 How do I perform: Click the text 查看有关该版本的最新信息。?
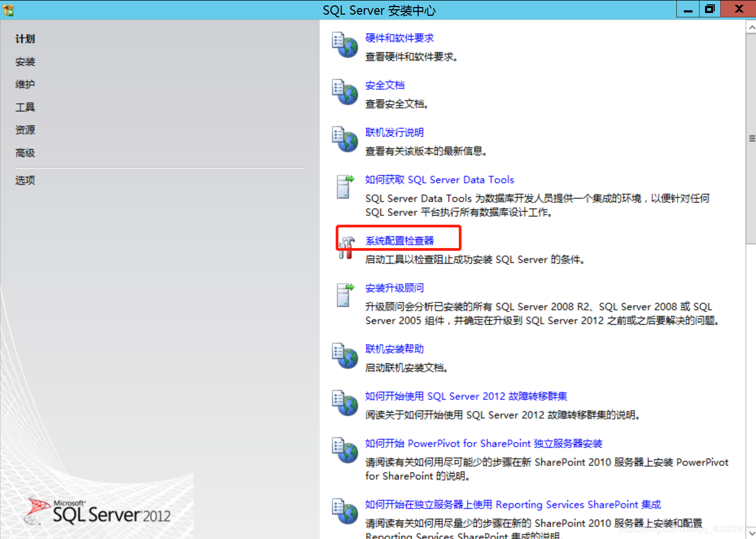point(426,151)
